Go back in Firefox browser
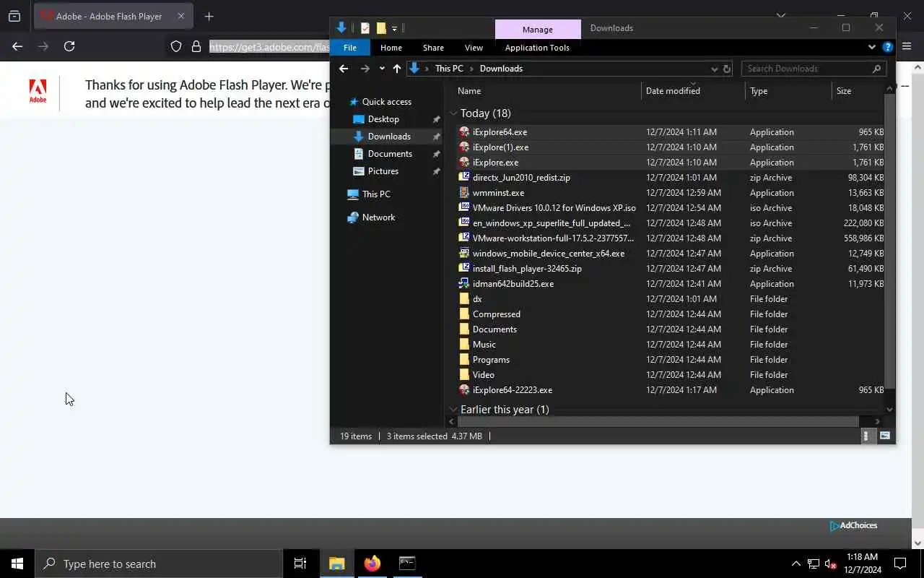Image resolution: width=924 pixels, height=578 pixels. [x=17, y=46]
